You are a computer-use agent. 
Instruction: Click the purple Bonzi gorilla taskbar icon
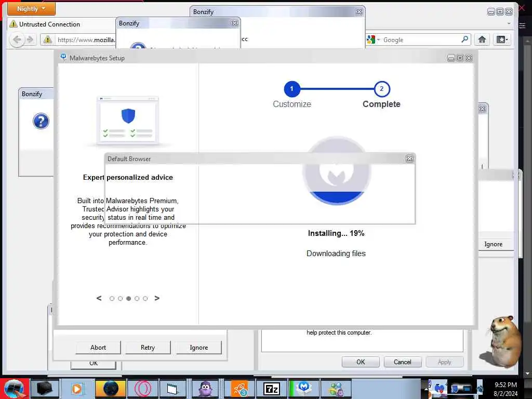click(205, 389)
